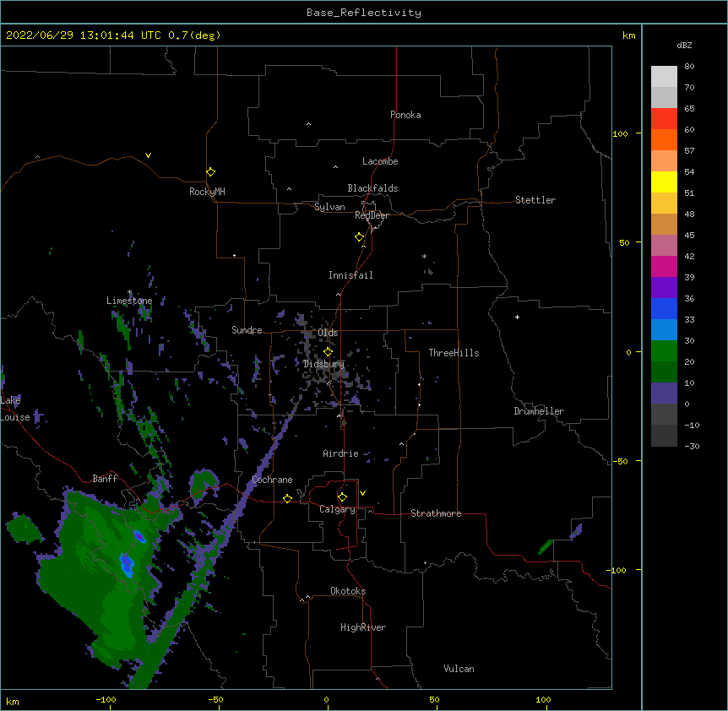Click the royal blue 33-36 dBZ legend swatch

[664, 308]
